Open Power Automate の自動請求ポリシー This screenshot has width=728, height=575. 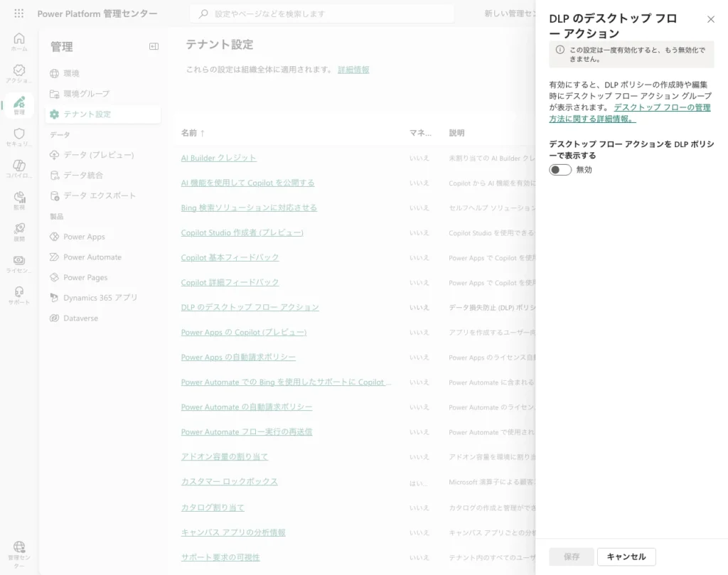pos(247,407)
